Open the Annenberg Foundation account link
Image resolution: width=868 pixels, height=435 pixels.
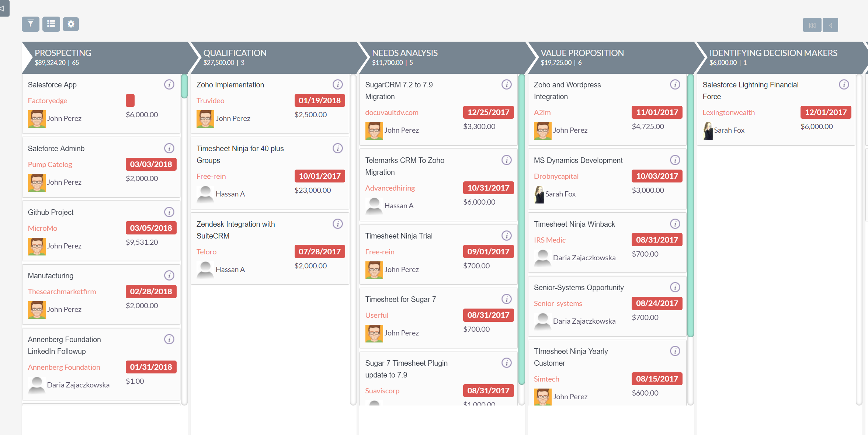(64, 367)
